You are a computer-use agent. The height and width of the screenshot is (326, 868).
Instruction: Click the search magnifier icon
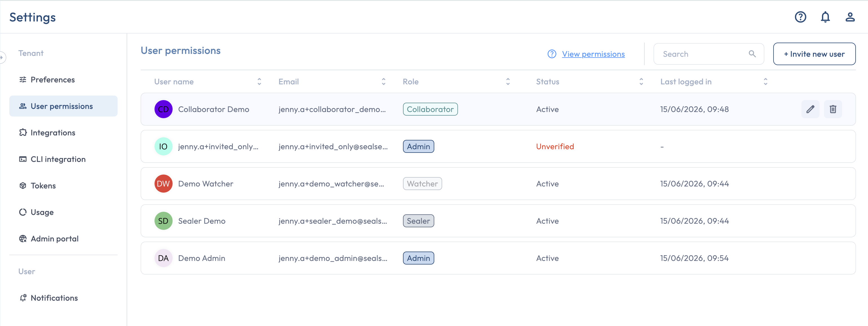pyautogui.click(x=752, y=54)
